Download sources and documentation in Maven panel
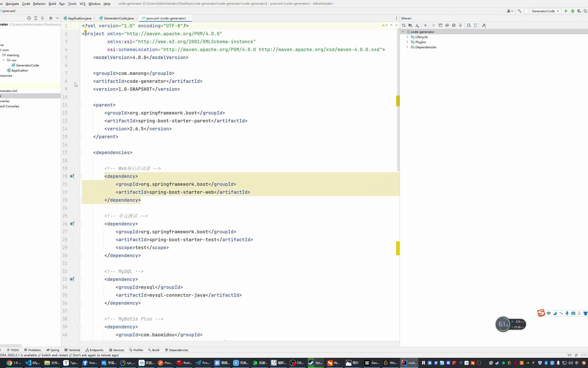The image size is (588, 368). 417,25
